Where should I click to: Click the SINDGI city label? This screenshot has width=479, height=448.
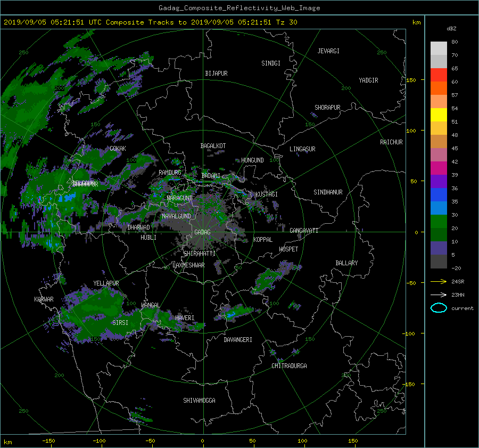pos(271,63)
